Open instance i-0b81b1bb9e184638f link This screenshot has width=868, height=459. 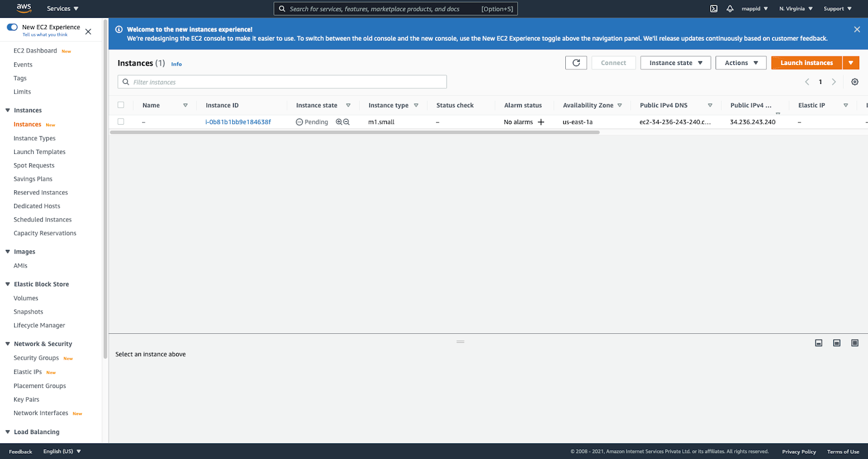pos(238,122)
